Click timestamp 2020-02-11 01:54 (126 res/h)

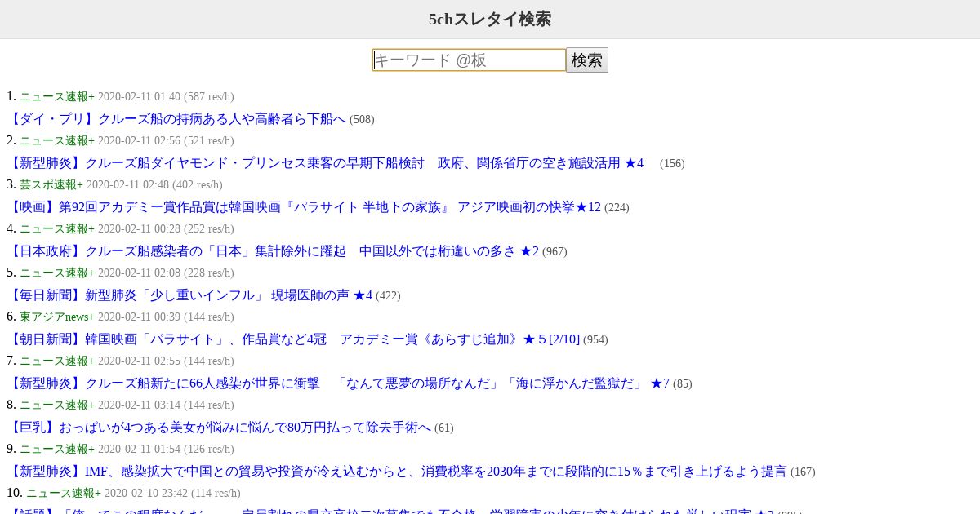166,450
